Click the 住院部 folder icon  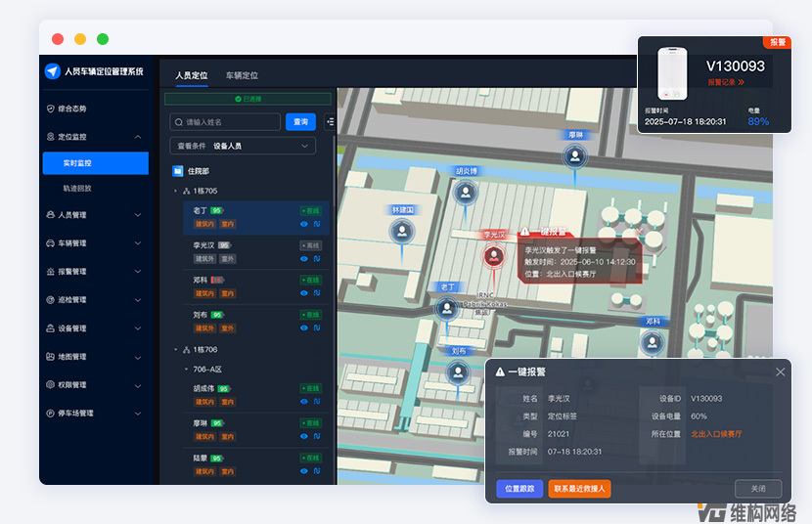click(x=177, y=170)
